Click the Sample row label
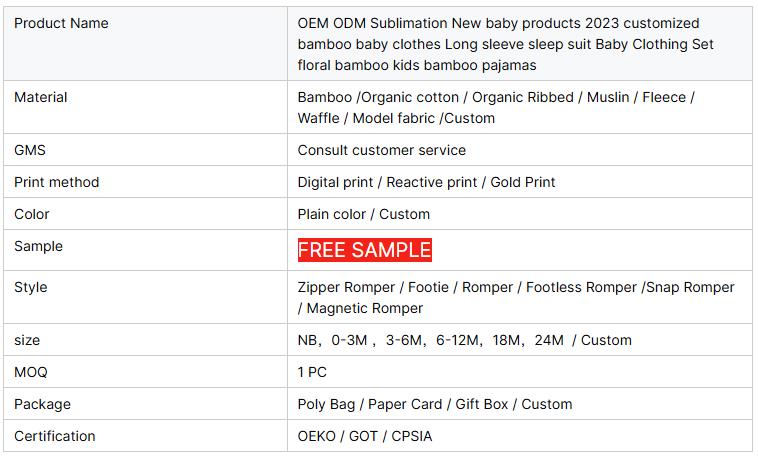This screenshot has height=461, width=758. (x=38, y=246)
